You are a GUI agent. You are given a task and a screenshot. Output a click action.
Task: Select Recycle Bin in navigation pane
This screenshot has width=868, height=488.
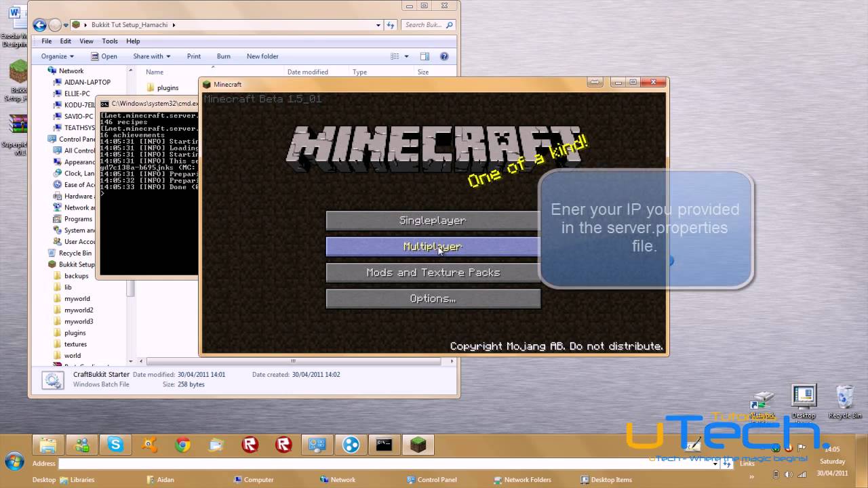pos(75,253)
